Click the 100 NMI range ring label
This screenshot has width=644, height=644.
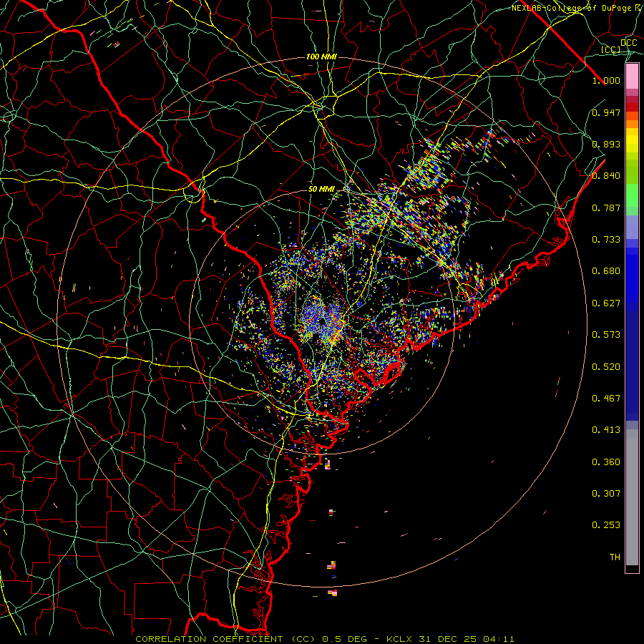[321, 57]
